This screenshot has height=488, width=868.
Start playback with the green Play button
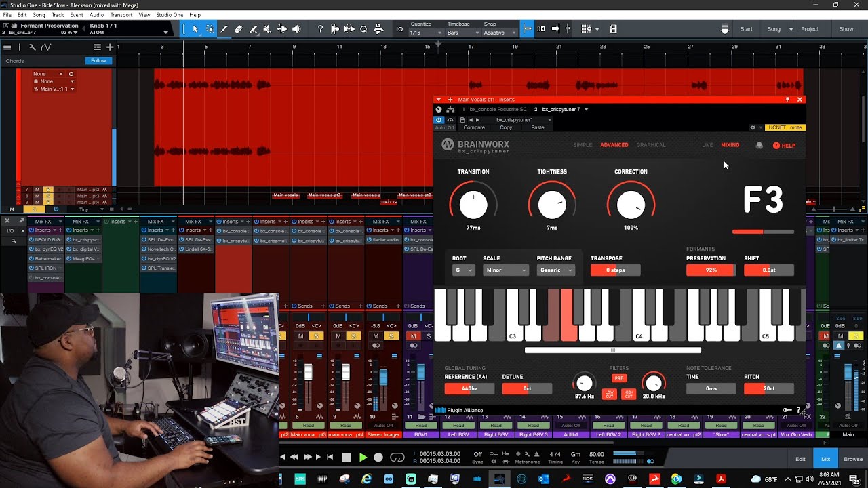click(x=363, y=457)
